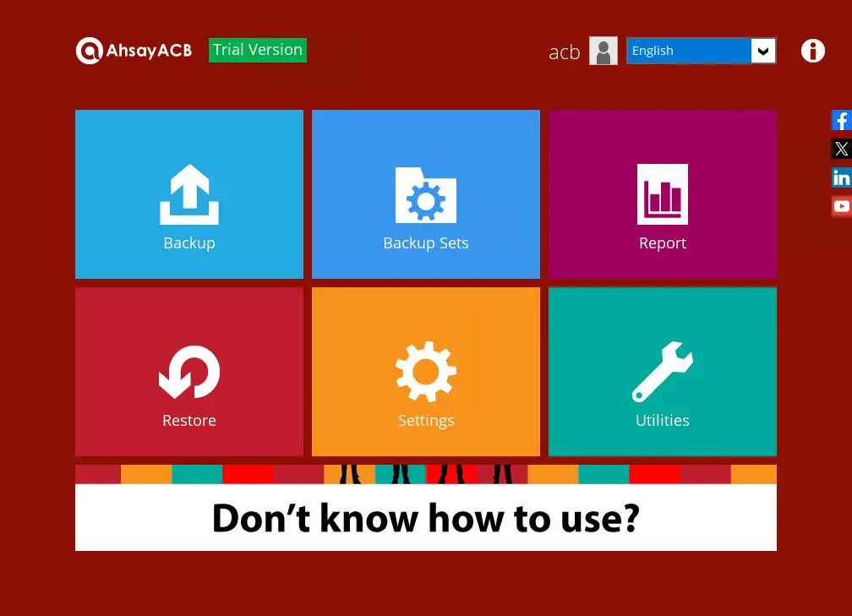Click the Report bar chart icon
Image resolution: width=852 pixels, height=616 pixels.
(662, 194)
